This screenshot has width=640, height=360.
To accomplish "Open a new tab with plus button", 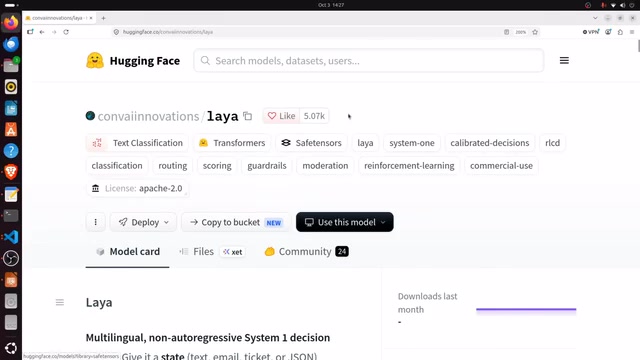I will point(103,18).
